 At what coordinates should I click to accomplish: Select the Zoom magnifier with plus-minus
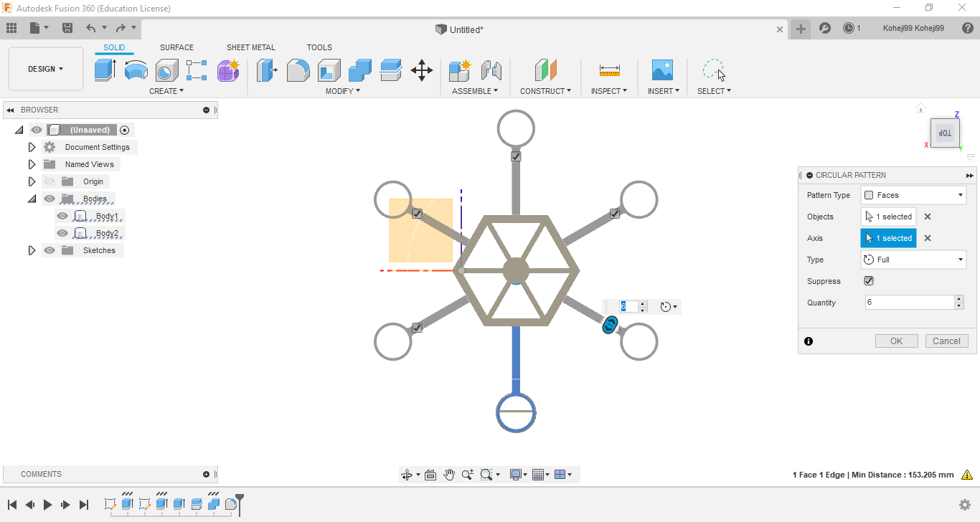[x=468, y=475]
